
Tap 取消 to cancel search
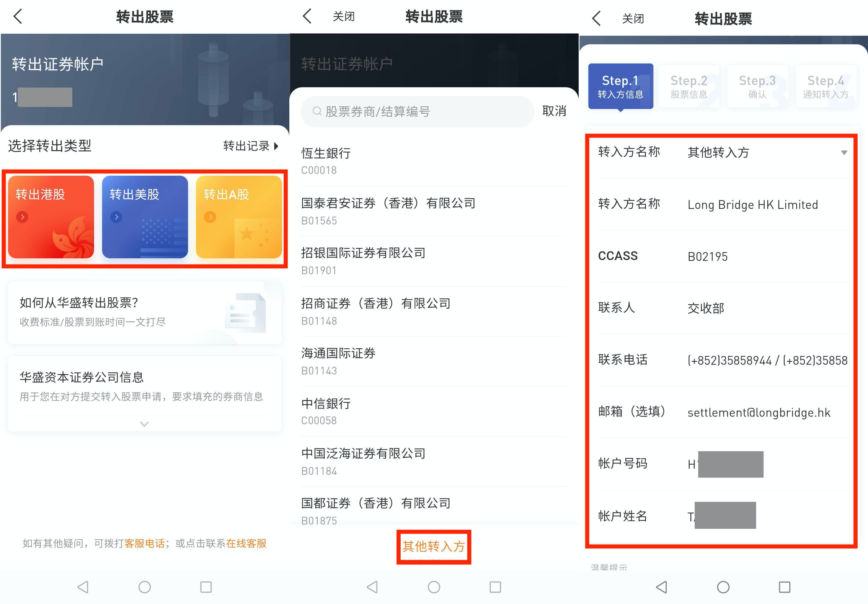(554, 111)
